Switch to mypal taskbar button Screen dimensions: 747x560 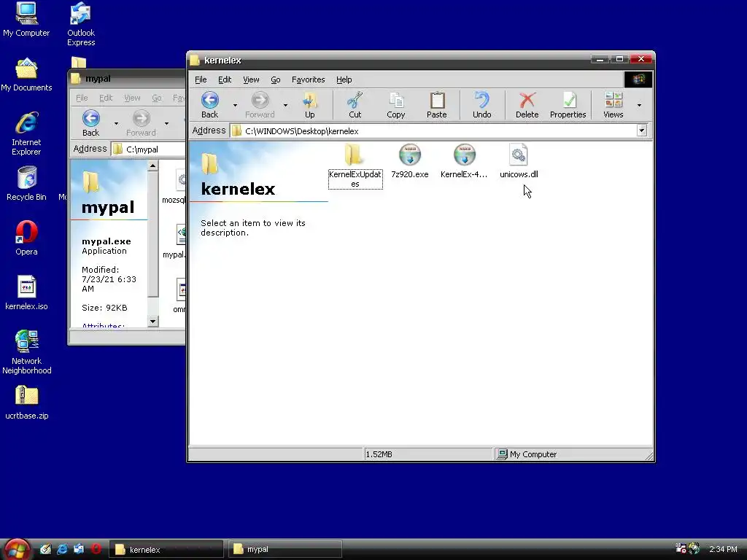point(285,549)
